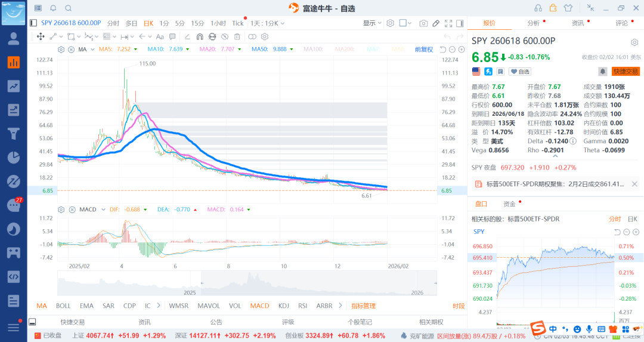This screenshot has height=342, width=644.
Task: Click the chart range navigator overview
Action: [x=247, y=284]
